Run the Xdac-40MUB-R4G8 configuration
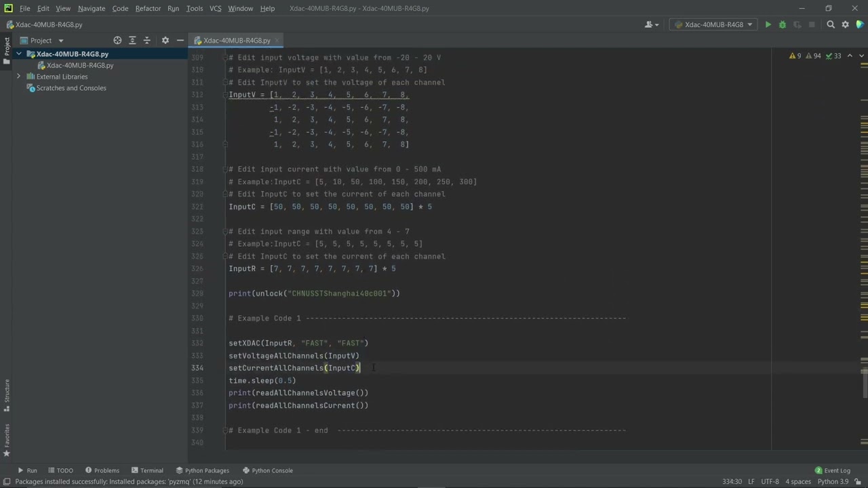This screenshot has height=488, width=868. [x=768, y=24]
